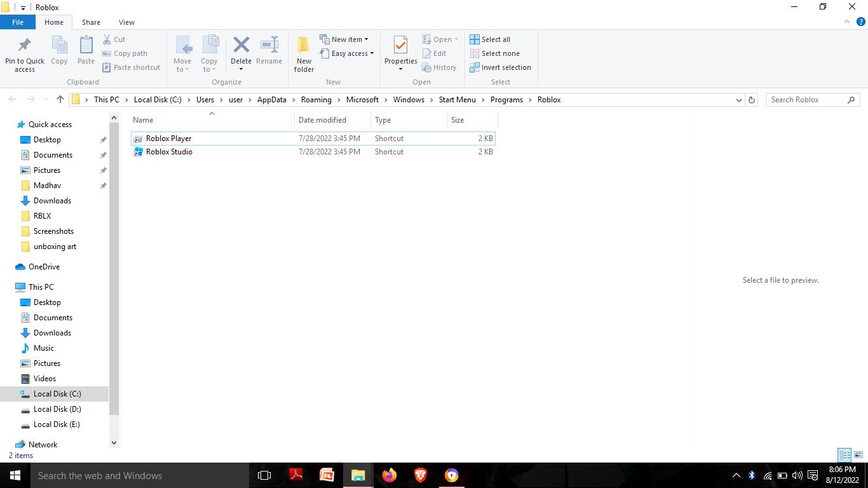Image resolution: width=868 pixels, height=488 pixels.
Task: Open the recent locations dropdown arrow
Action: pos(46,100)
